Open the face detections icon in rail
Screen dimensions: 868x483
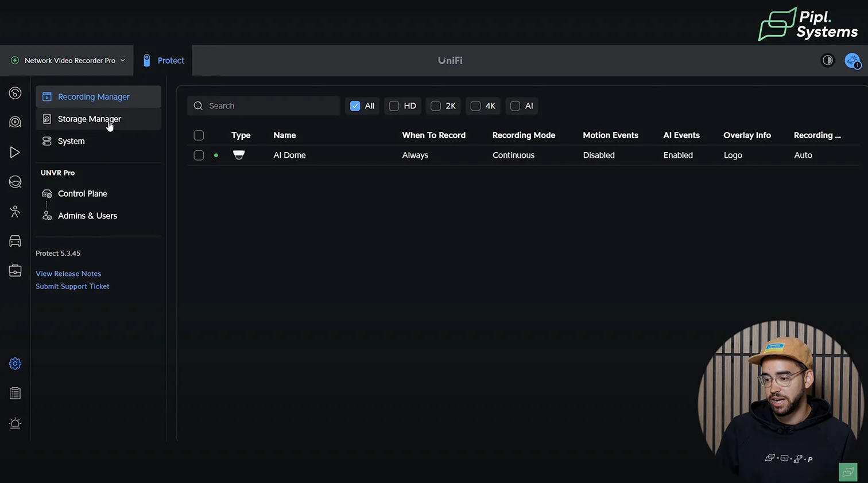point(15,182)
